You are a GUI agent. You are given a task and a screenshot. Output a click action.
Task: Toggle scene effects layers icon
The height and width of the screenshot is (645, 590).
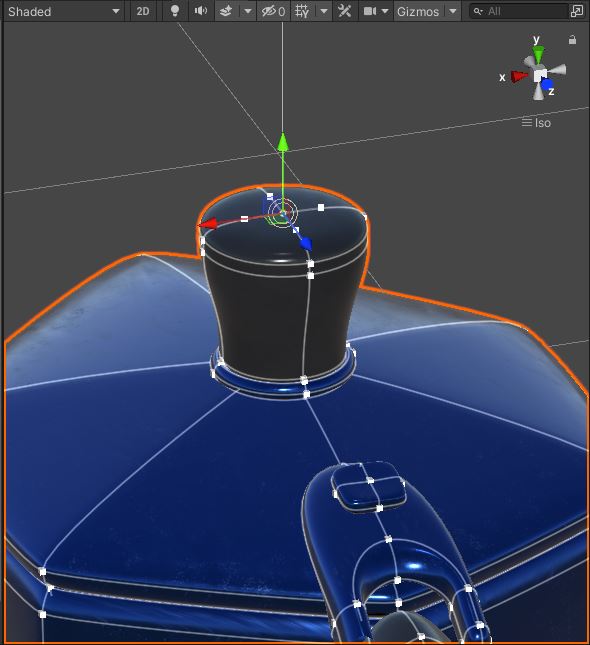(226, 11)
